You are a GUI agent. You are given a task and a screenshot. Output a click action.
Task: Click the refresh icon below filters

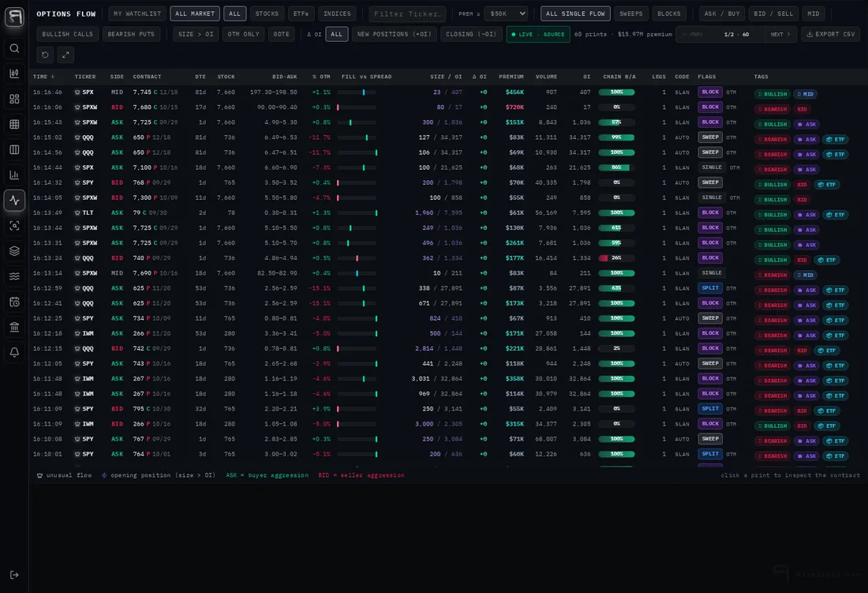(x=46, y=54)
